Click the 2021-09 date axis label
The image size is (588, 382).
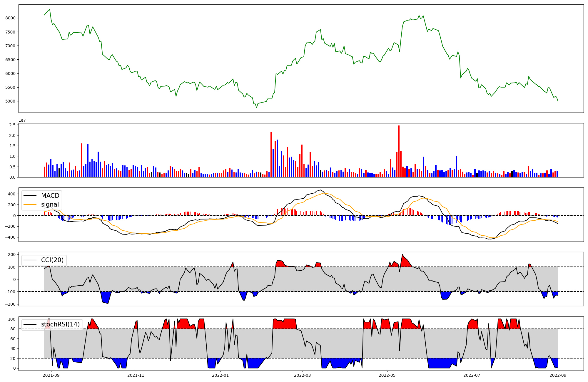51,375
